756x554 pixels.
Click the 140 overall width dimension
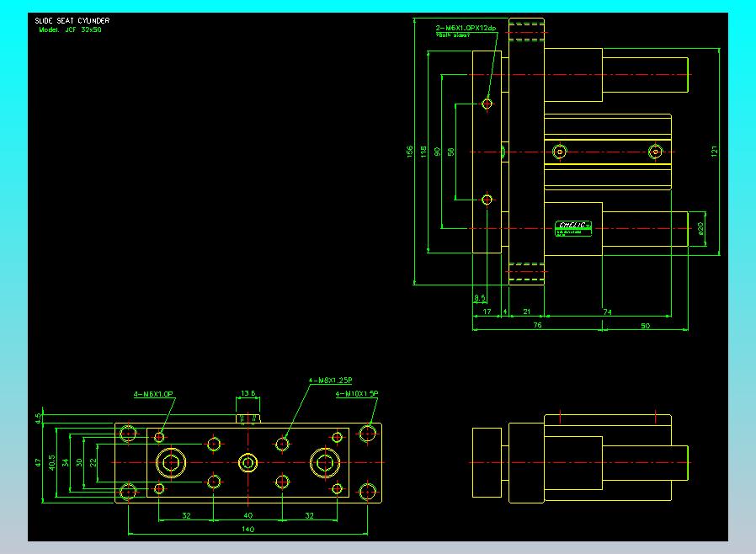[x=248, y=529]
